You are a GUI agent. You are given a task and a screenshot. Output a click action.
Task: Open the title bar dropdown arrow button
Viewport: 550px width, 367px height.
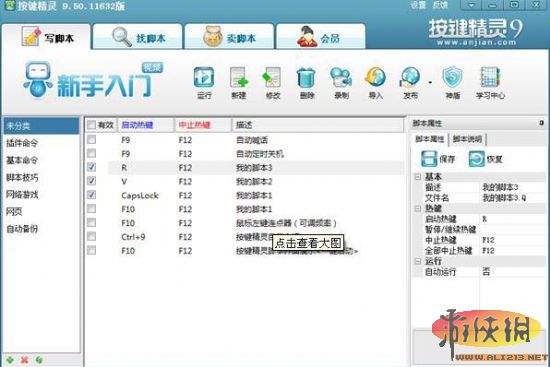471,5
